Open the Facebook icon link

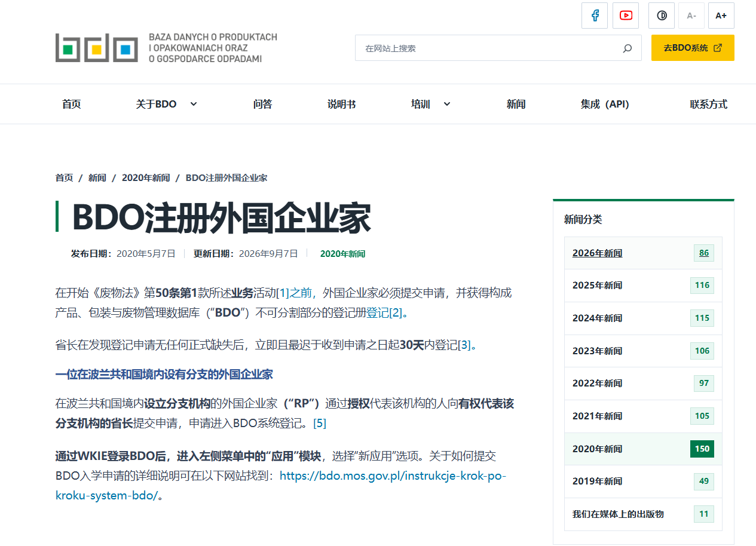click(595, 16)
